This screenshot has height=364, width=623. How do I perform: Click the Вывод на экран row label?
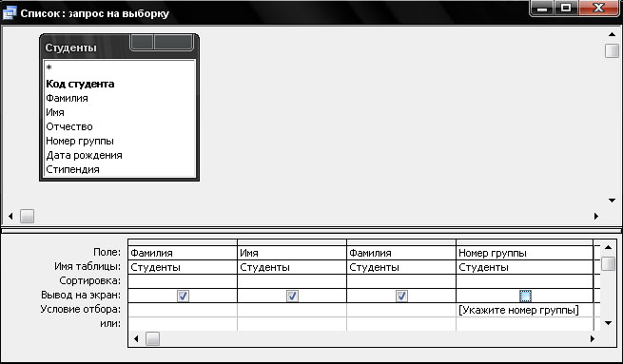pos(81,295)
